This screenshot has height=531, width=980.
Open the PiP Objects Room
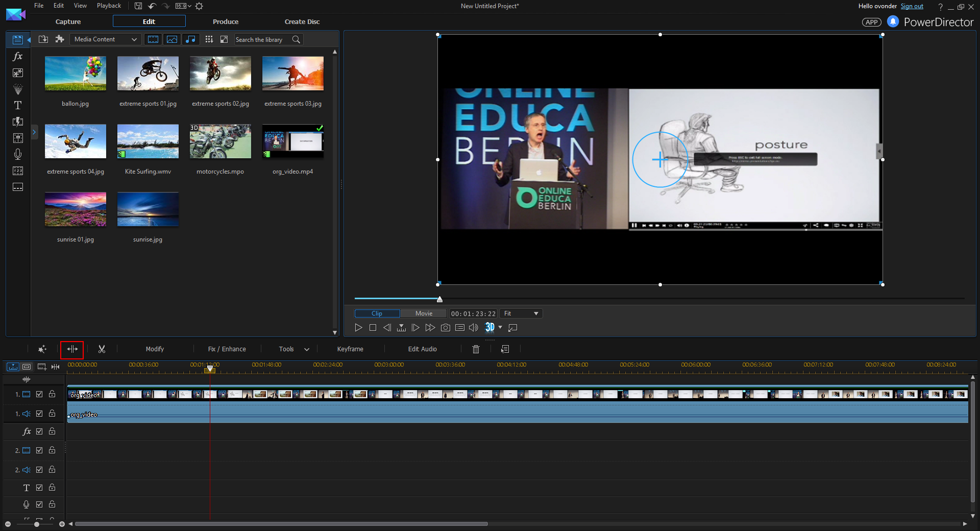[18, 73]
